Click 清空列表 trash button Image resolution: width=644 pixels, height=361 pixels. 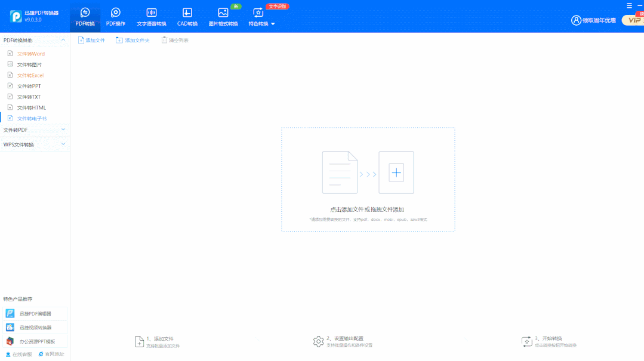175,40
